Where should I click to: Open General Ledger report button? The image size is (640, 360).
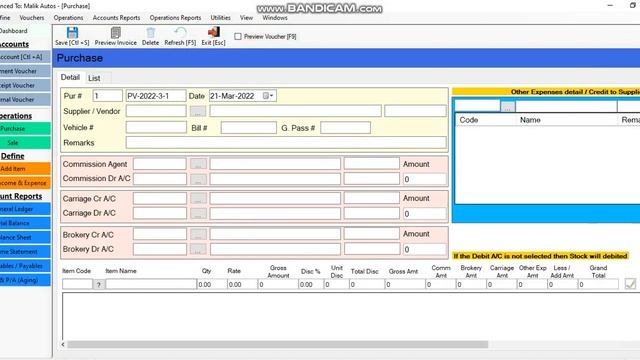25,209
